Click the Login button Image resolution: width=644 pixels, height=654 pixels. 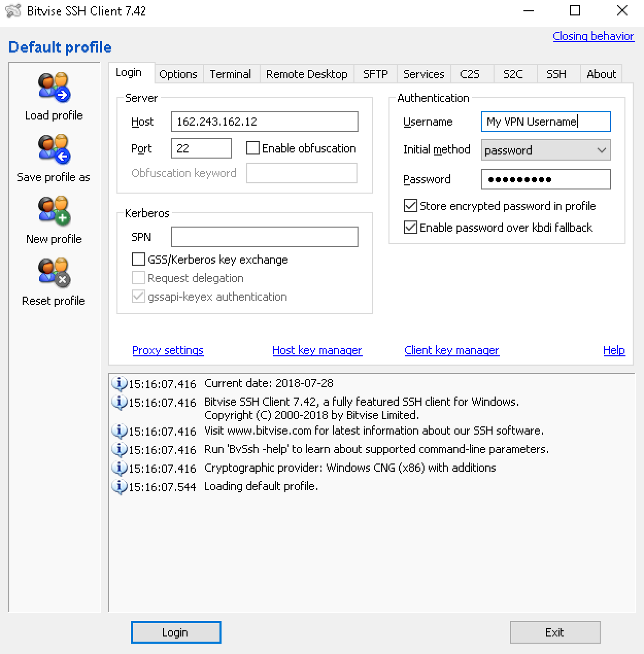[x=176, y=632]
